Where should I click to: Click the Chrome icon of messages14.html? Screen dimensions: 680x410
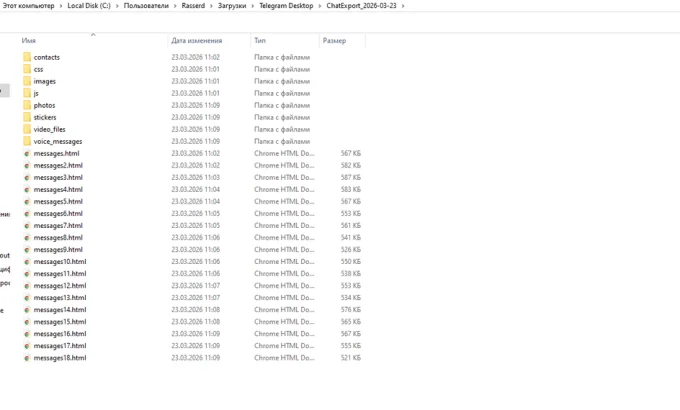(27, 310)
